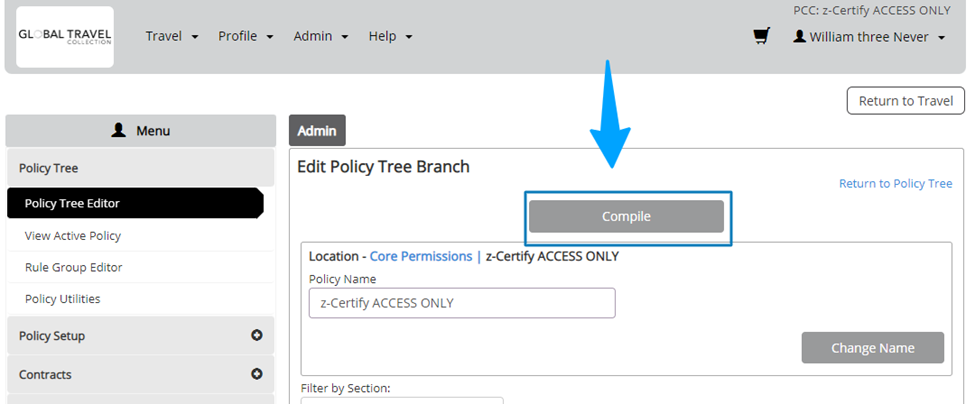Open the shopping cart icon
This screenshot has width=975, height=404.
pyautogui.click(x=762, y=36)
